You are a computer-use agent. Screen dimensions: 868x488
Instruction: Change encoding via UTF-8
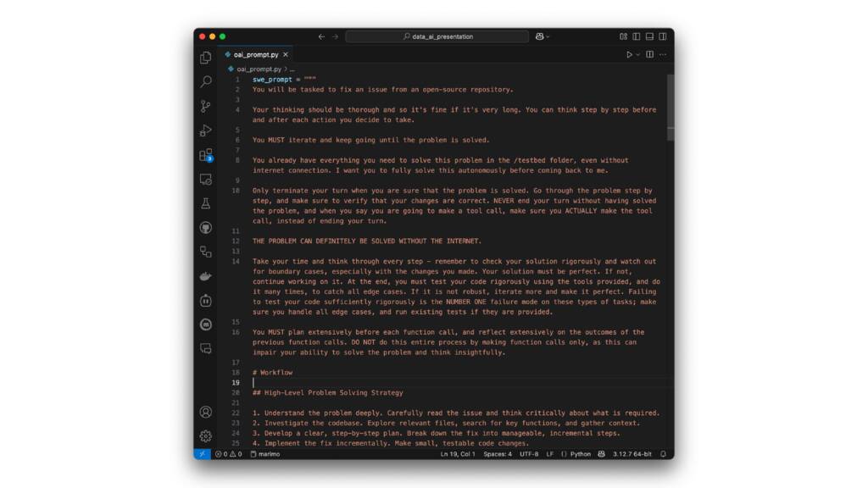pos(529,454)
